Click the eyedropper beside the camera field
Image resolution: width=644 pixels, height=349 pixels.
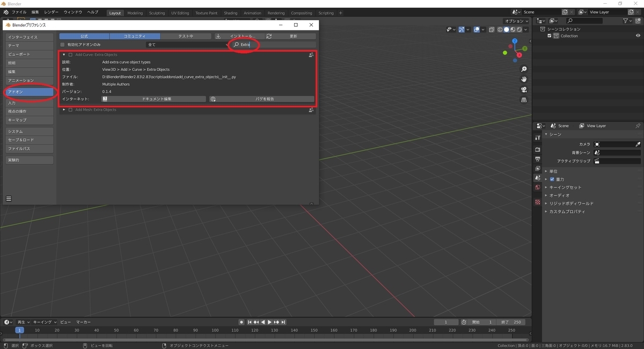638,144
